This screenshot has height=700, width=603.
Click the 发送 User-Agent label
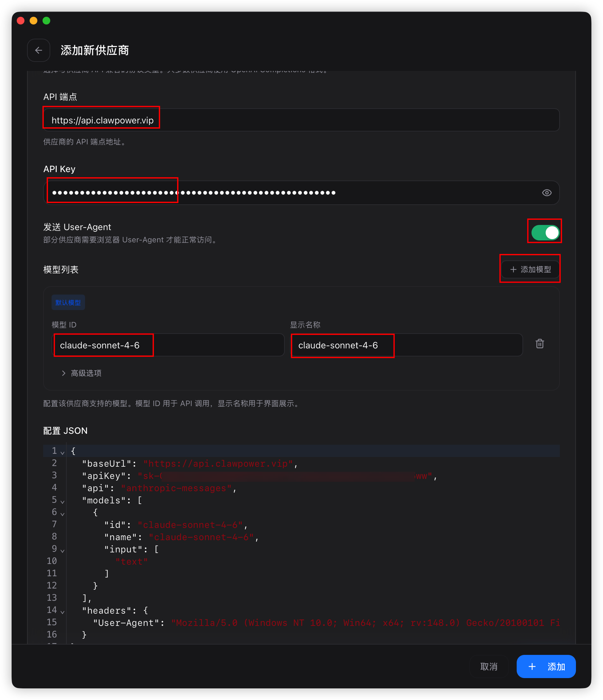pyautogui.click(x=77, y=227)
